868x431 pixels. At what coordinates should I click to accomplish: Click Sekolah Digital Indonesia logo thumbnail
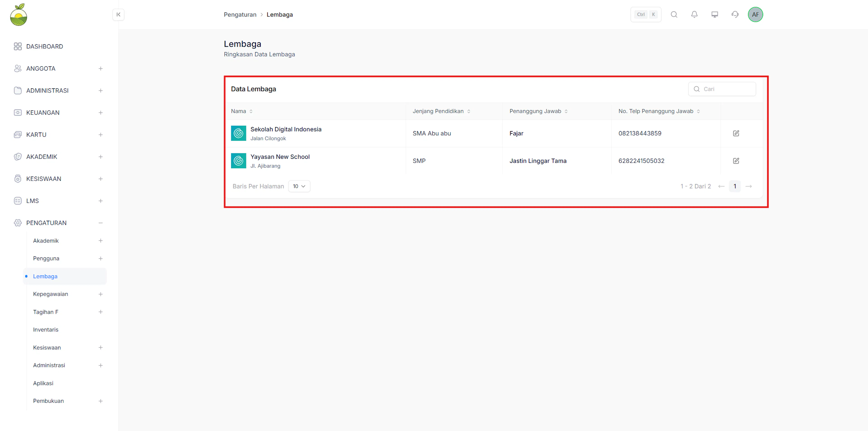(238, 133)
